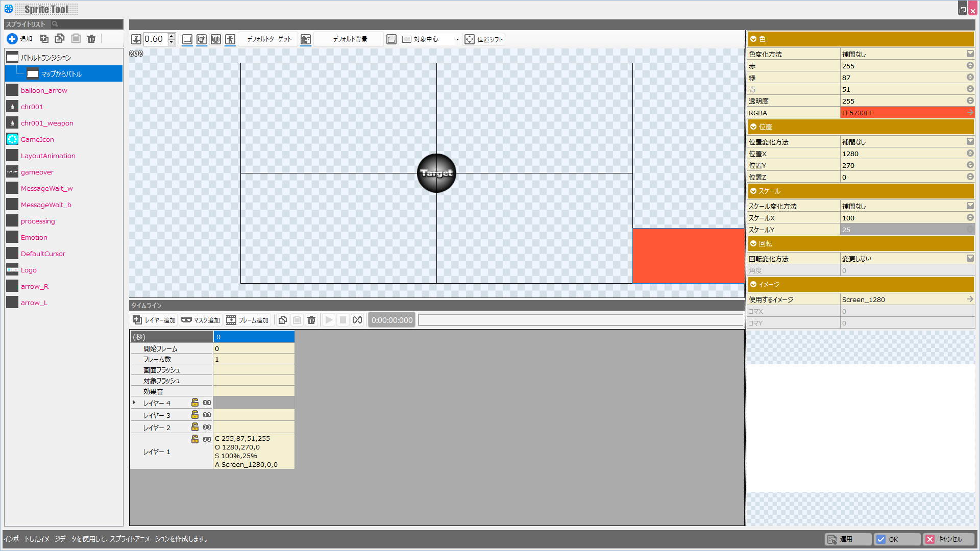Toggle visibility of レイヤー 2
Viewport: 980px width, 551px height.
[207, 427]
